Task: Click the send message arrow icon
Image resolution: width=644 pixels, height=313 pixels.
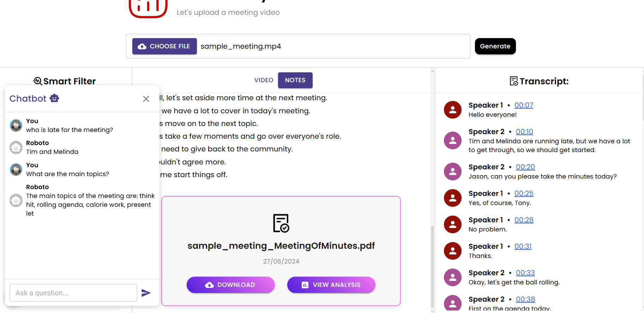Action: (146, 293)
